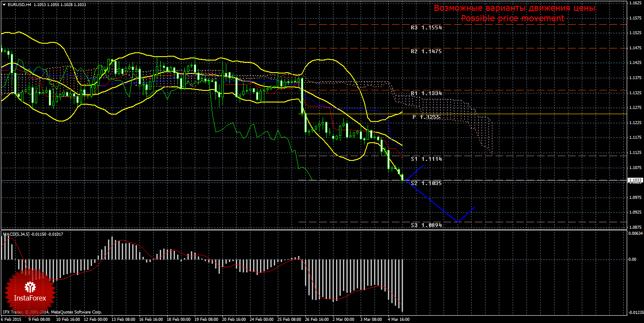644x323 pixels.
Task: Select the S3 1.0894 support label
Action: point(426,225)
